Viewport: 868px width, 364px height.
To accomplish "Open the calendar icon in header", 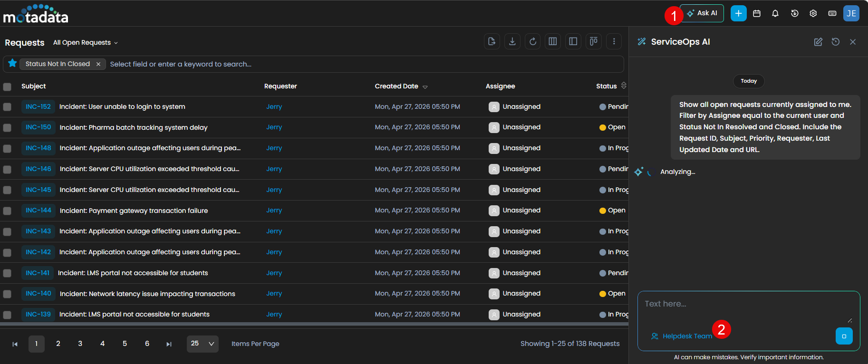I will [757, 13].
